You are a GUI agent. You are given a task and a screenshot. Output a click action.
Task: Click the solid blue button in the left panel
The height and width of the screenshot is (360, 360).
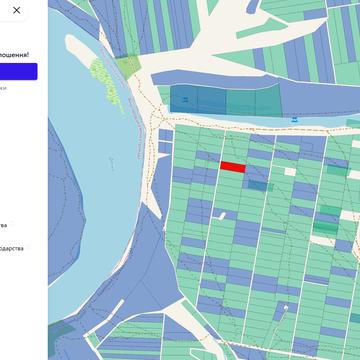tap(18, 71)
